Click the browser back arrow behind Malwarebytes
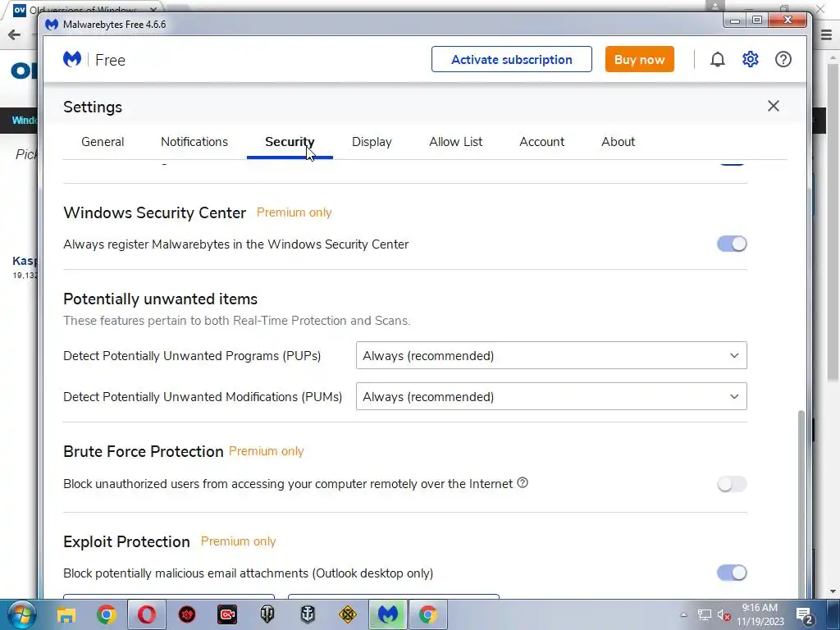The image size is (840, 630). coord(15,35)
